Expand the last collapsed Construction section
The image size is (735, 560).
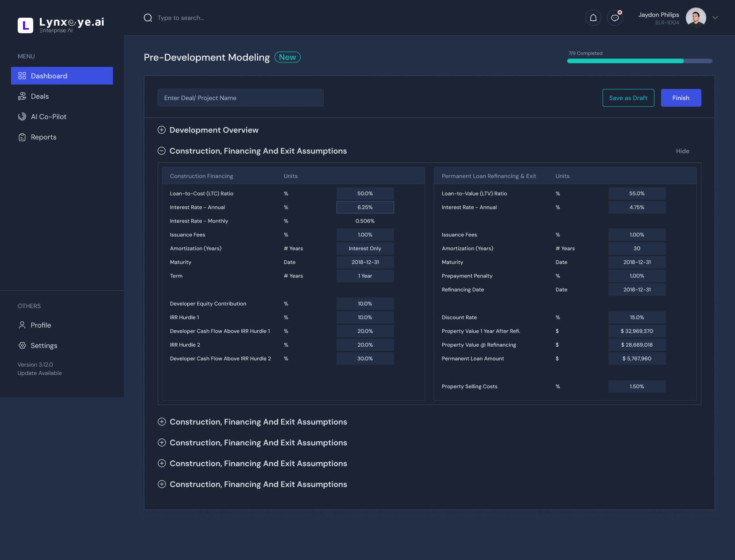pos(162,484)
